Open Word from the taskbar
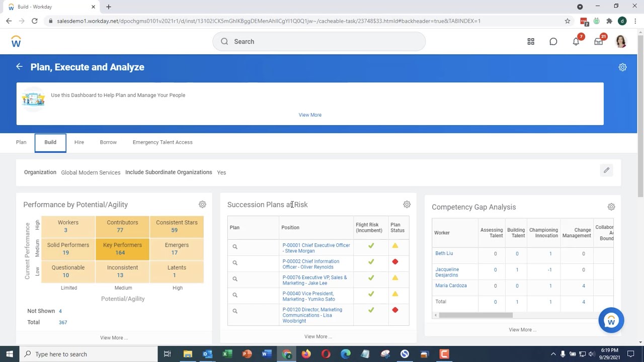Screen dimensions: 644x362 pos(267,354)
